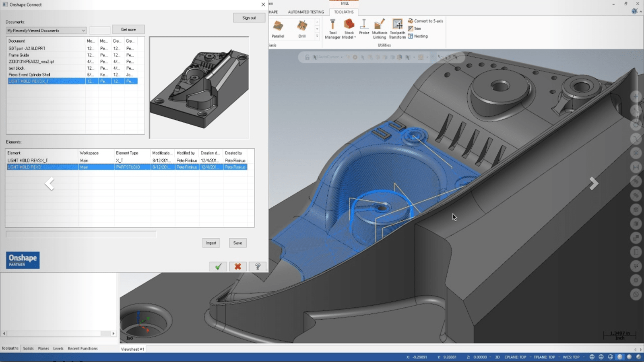This screenshot has height=362, width=644.
Task: Click the Sign out button
Action: (249, 18)
